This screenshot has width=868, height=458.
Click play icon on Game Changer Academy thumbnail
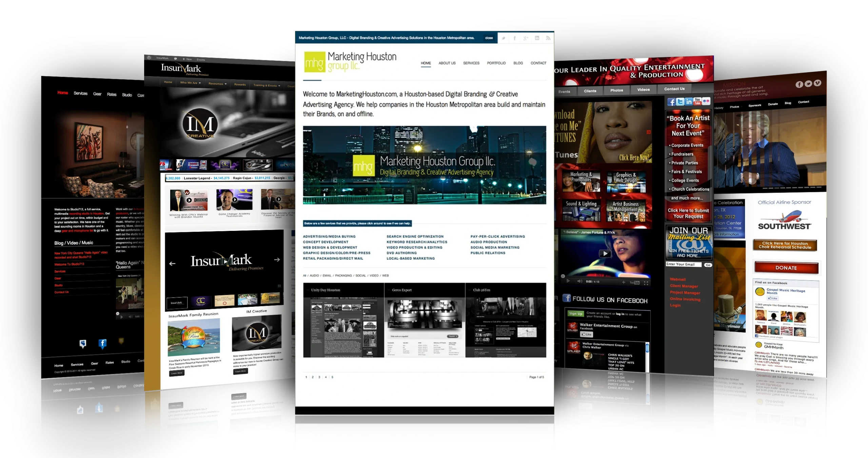[235, 200]
